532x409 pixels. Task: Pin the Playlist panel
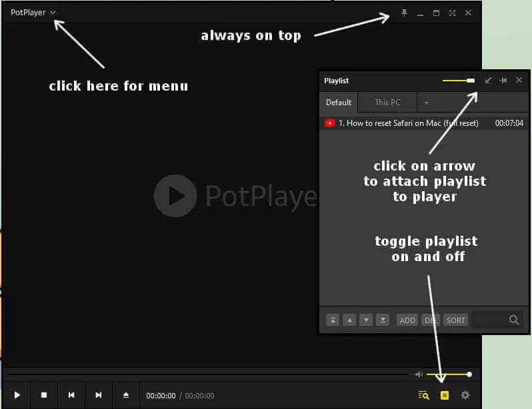pos(503,81)
